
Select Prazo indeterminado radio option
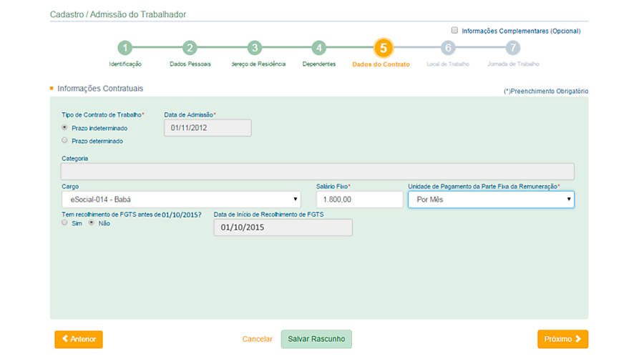[65, 127]
